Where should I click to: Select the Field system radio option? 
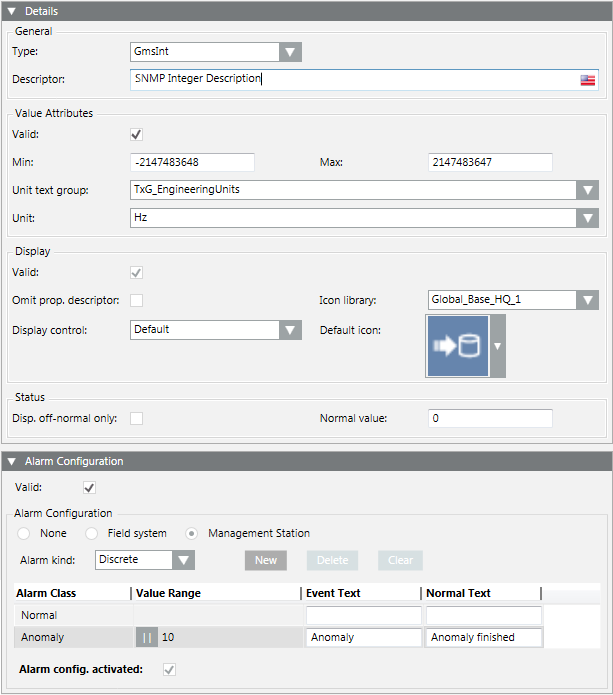(x=92, y=533)
